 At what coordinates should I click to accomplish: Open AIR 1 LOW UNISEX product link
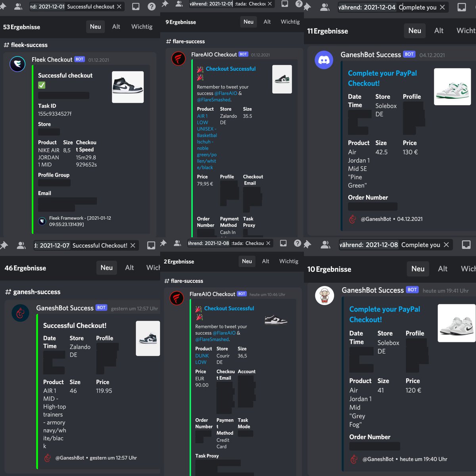[x=207, y=142]
